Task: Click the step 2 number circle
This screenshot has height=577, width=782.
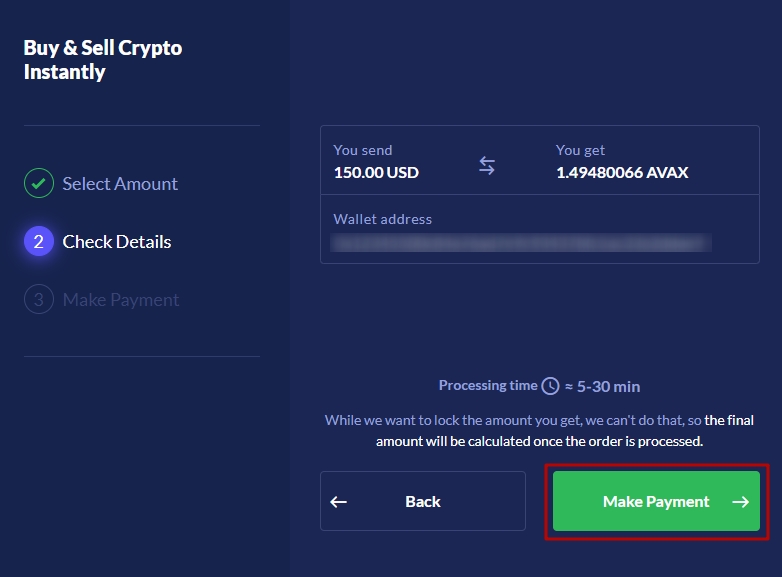Action: (x=38, y=242)
